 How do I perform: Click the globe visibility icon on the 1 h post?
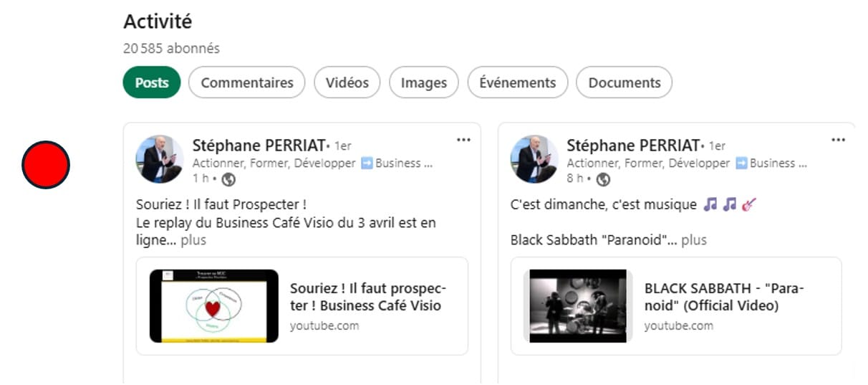point(229,179)
